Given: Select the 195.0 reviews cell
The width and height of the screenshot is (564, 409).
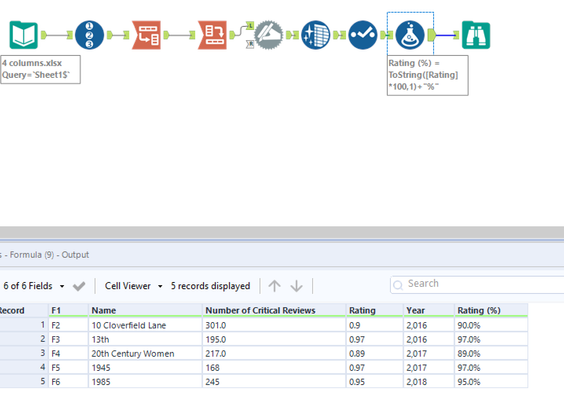Looking at the screenshot, I should [274, 339].
